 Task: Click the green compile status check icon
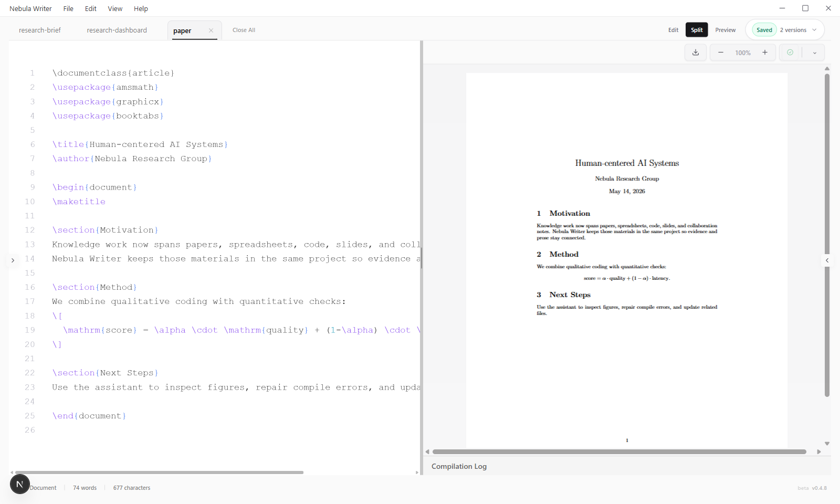coord(790,52)
